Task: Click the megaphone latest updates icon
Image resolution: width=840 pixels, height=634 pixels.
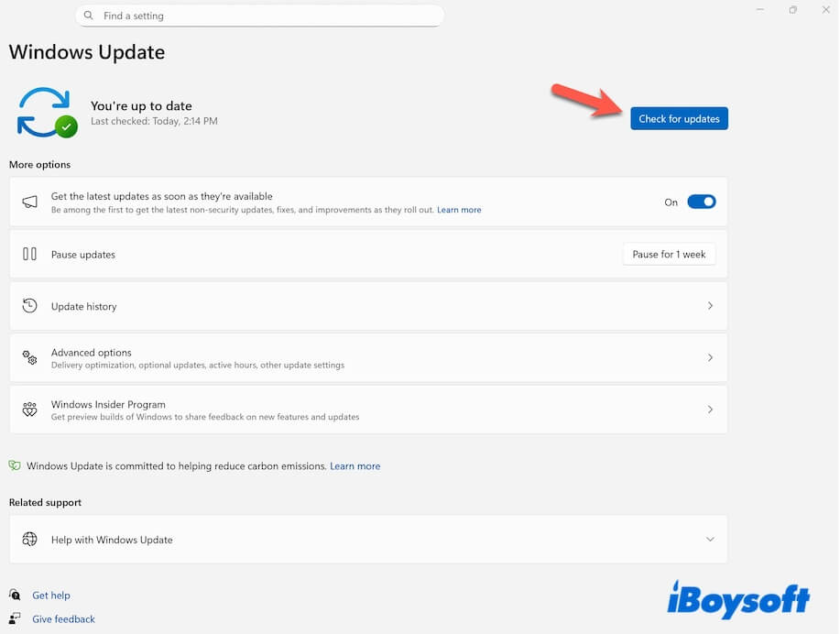Action: pyautogui.click(x=29, y=202)
